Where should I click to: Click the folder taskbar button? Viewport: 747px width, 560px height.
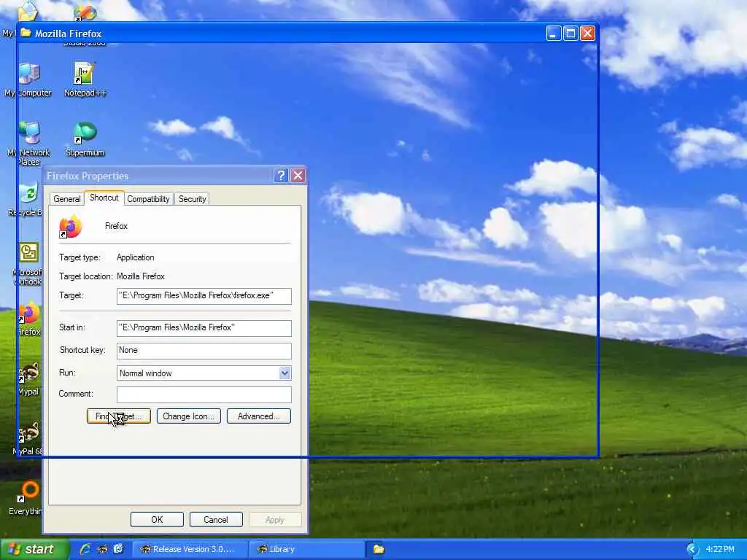[x=379, y=549]
